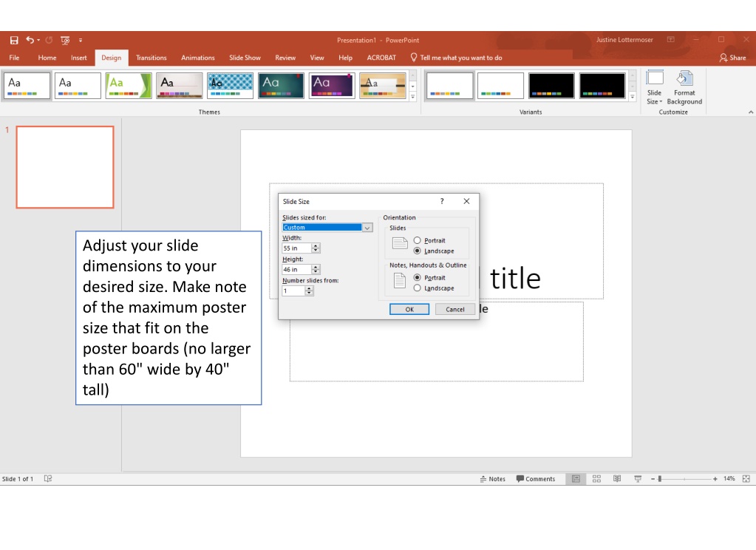Switch to Reading View icon in status bar

(617, 478)
